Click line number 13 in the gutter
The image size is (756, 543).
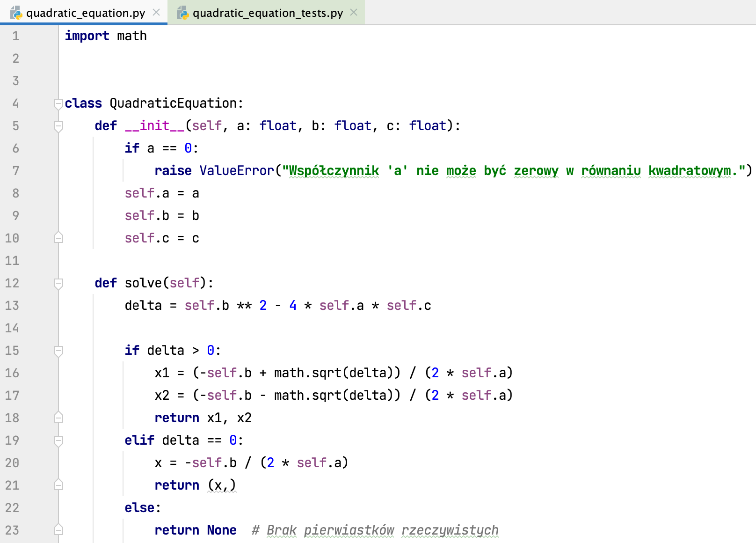[x=12, y=306]
